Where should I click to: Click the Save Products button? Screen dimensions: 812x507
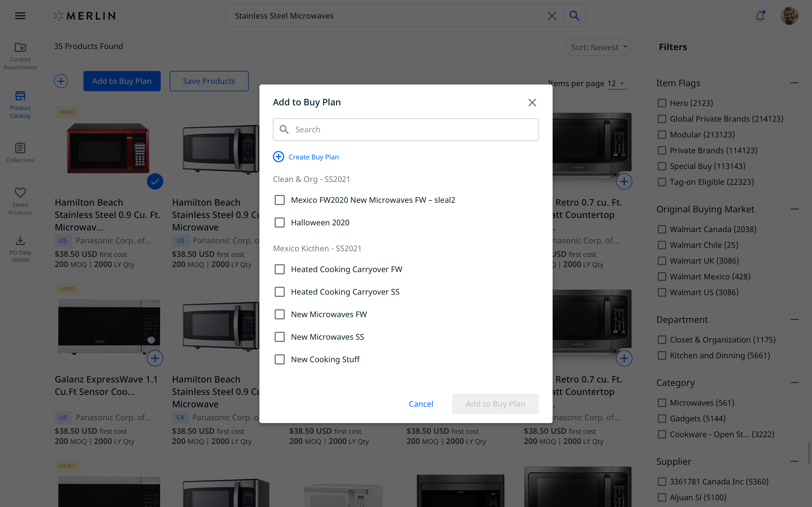tap(209, 81)
